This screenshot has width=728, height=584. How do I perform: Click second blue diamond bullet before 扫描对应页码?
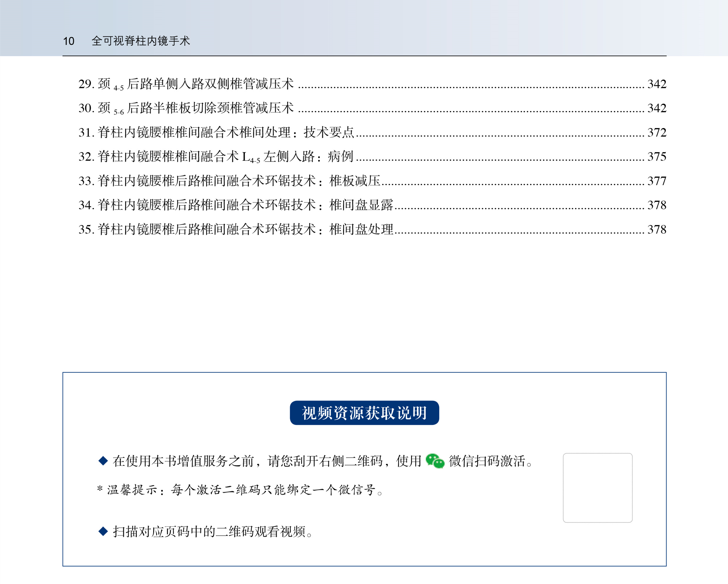coord(103,531)
